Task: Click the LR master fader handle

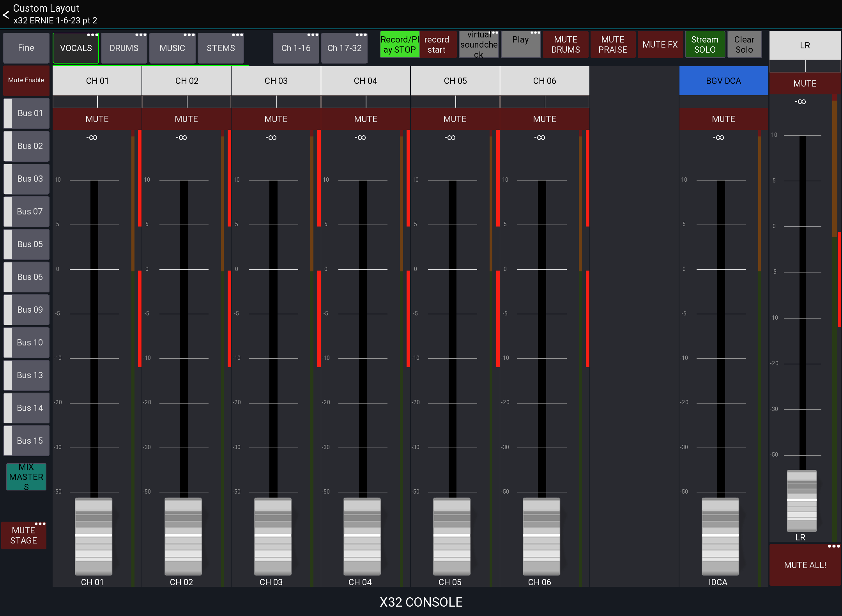Action: click(802, 501)
